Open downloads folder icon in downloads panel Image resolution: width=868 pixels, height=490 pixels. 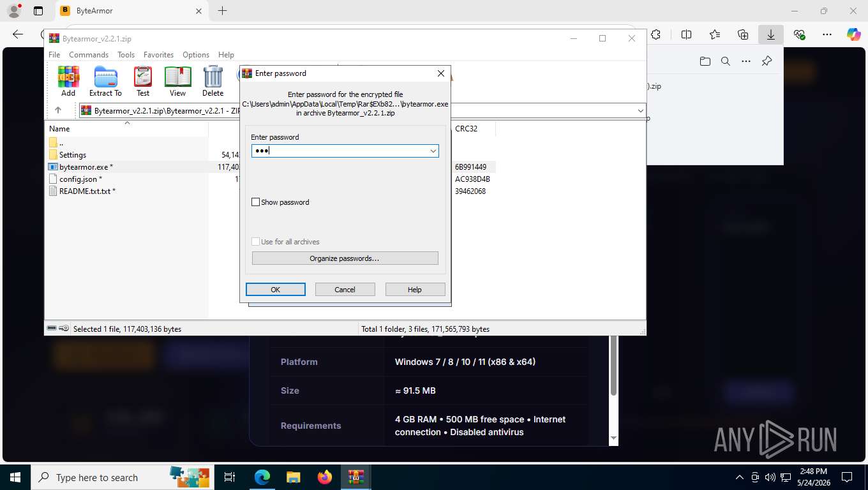pyautogui.click(x=705, y=61)
